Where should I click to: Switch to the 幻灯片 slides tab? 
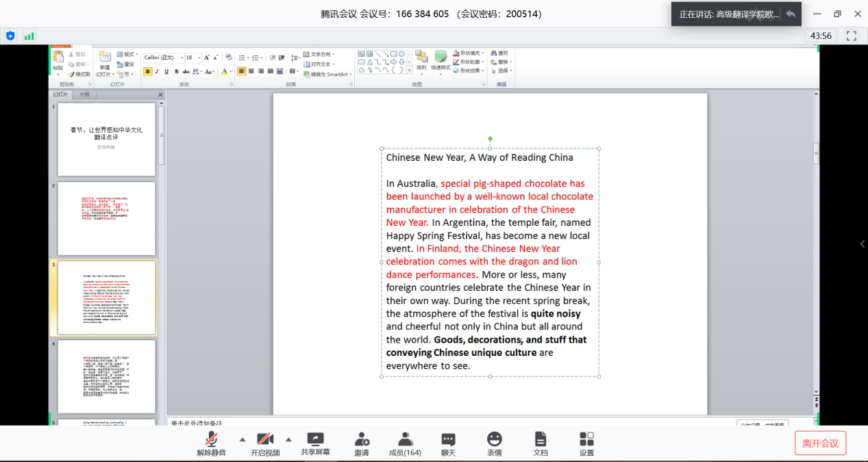click(x=62, y=94)
